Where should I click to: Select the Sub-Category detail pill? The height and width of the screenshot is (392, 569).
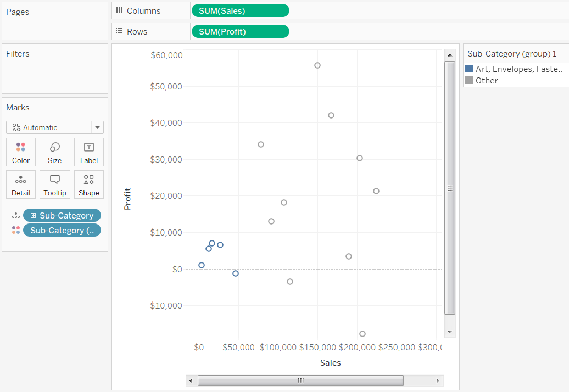coord(62,215)
